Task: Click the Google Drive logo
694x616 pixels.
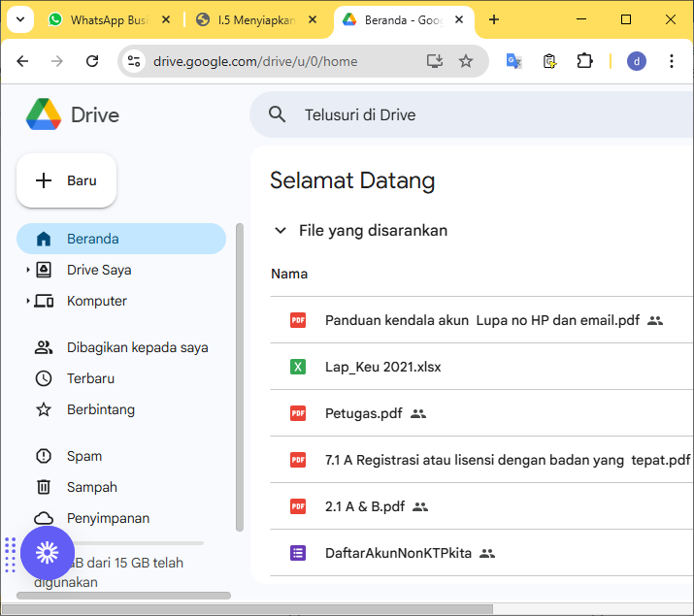Action: [x=44, y=114]
